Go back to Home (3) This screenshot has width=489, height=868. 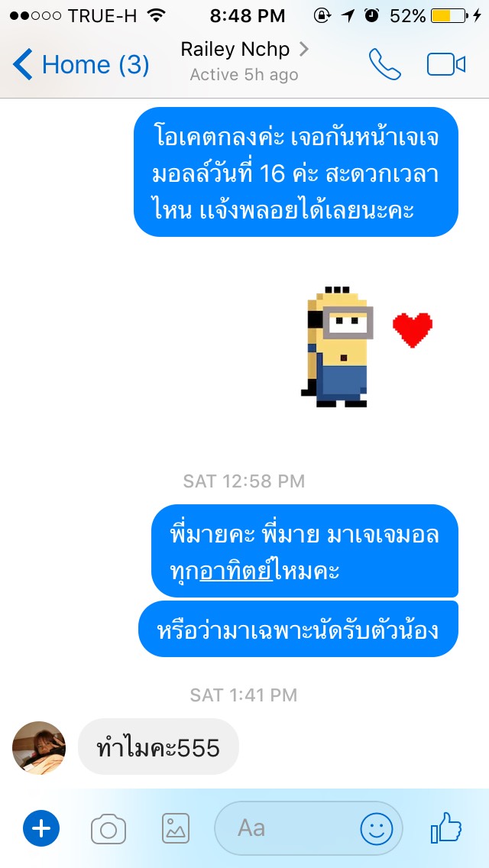coord(81,64)
